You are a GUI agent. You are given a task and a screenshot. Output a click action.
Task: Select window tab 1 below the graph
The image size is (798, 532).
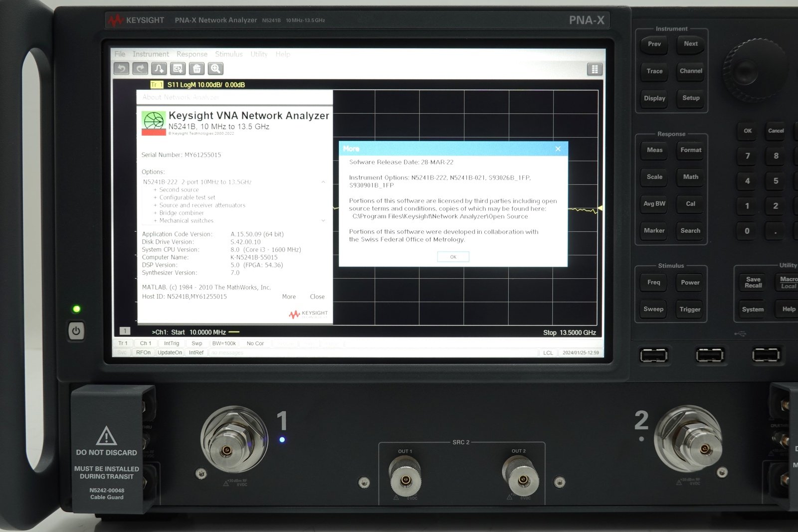click(x=125, y=331)
